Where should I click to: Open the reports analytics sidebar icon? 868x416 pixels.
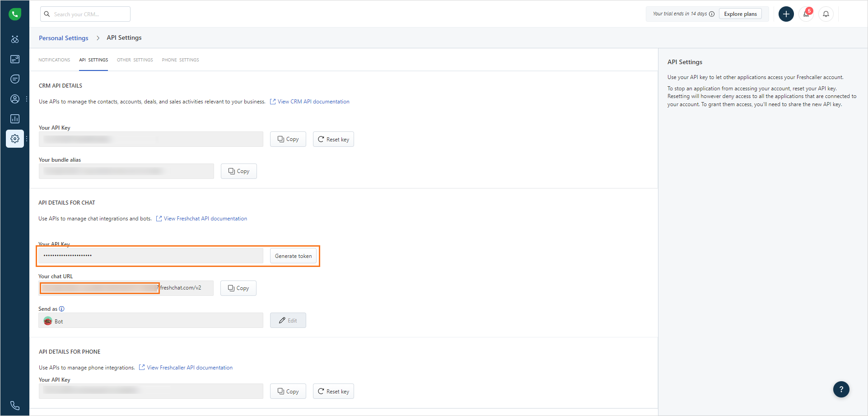pos(15,119)
